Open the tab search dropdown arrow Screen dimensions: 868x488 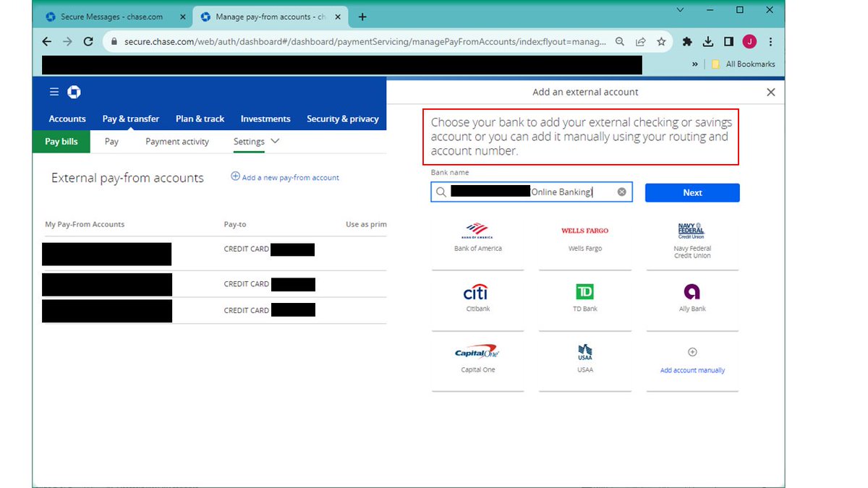[680, 10]
